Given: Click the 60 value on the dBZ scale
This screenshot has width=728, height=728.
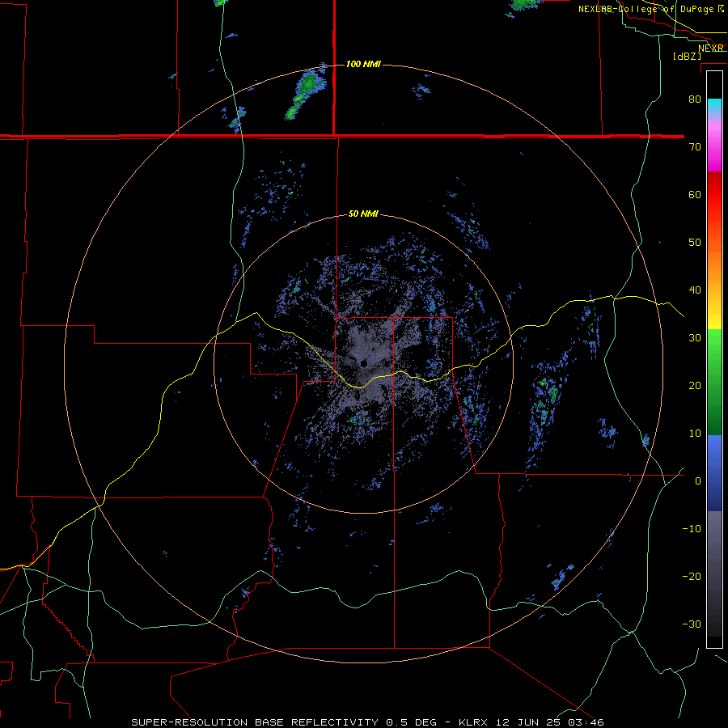Looking at the screenshot, I should (695, 194).
